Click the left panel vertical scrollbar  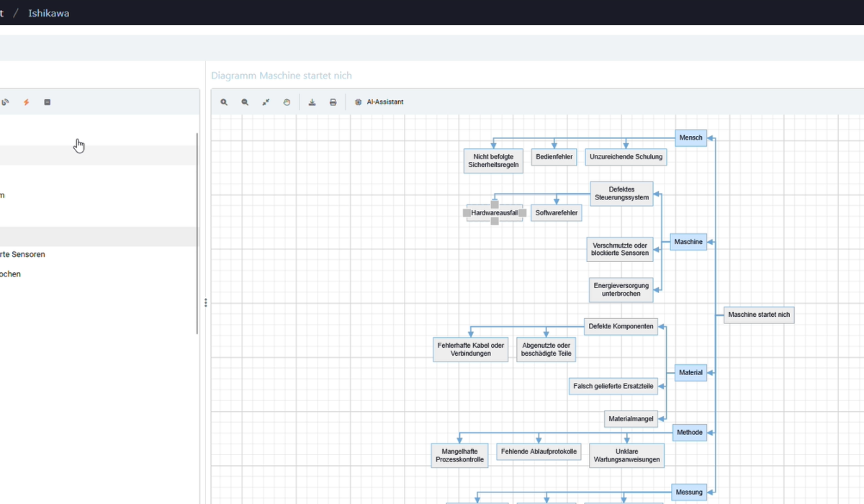(x=197, y=233)
